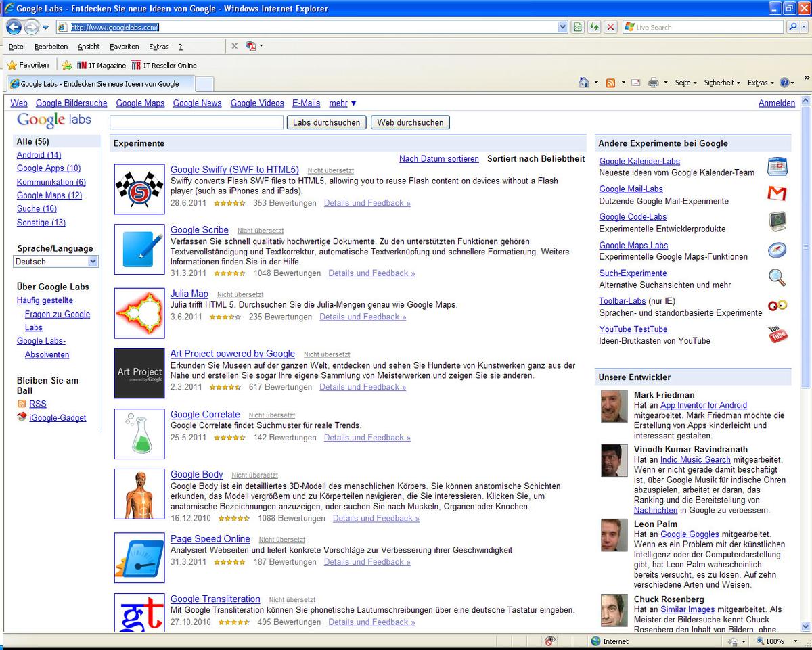Open the address bar dropdown arrow
812x650 pixels.
coord(563,27)
